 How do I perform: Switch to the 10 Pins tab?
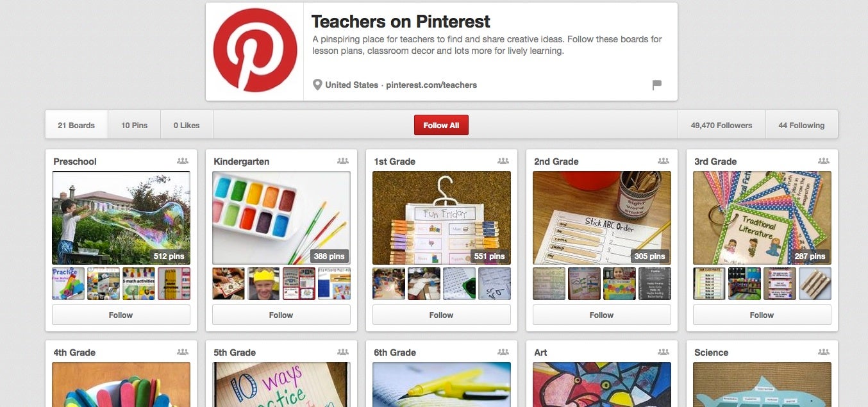(134, 125)
